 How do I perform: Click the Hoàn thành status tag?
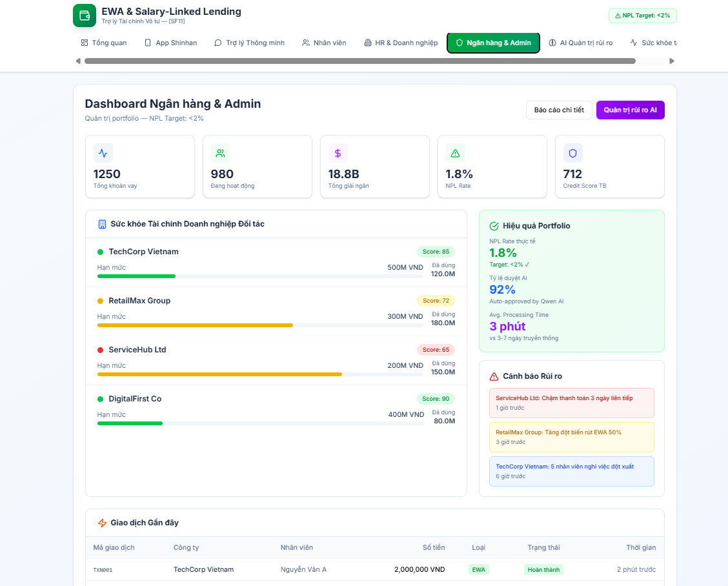pyautogui.click(x=543, y=570)
